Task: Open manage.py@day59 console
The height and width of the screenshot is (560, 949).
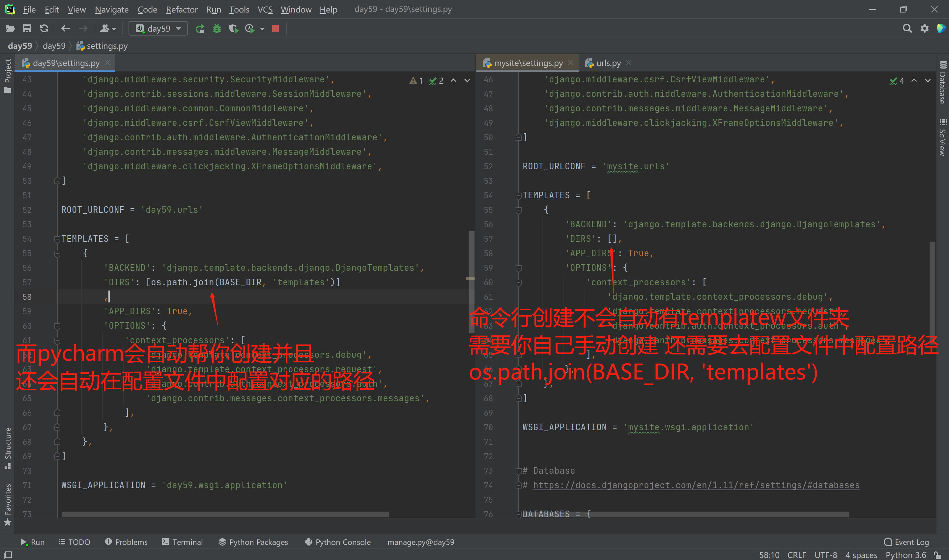Action: pos(421,542)
